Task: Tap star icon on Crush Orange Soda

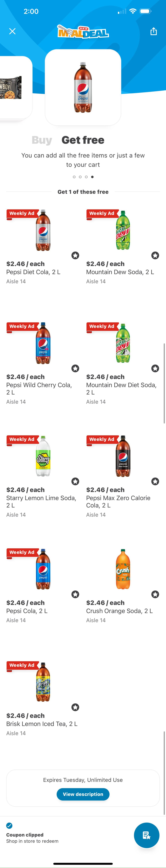Action: tap(155, 594)
